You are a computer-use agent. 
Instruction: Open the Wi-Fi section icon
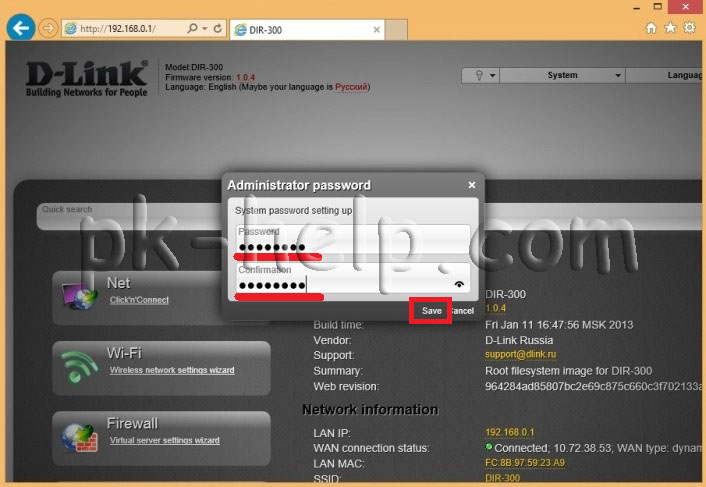79,365
